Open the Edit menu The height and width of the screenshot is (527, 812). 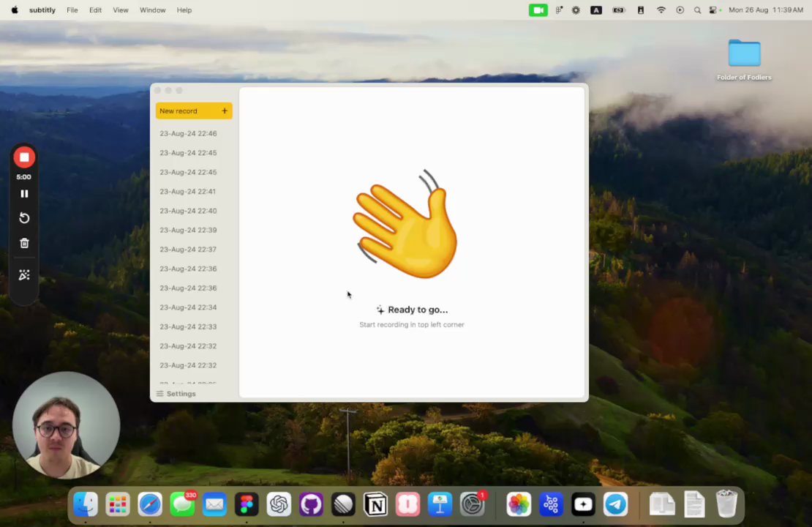[95, 10]
